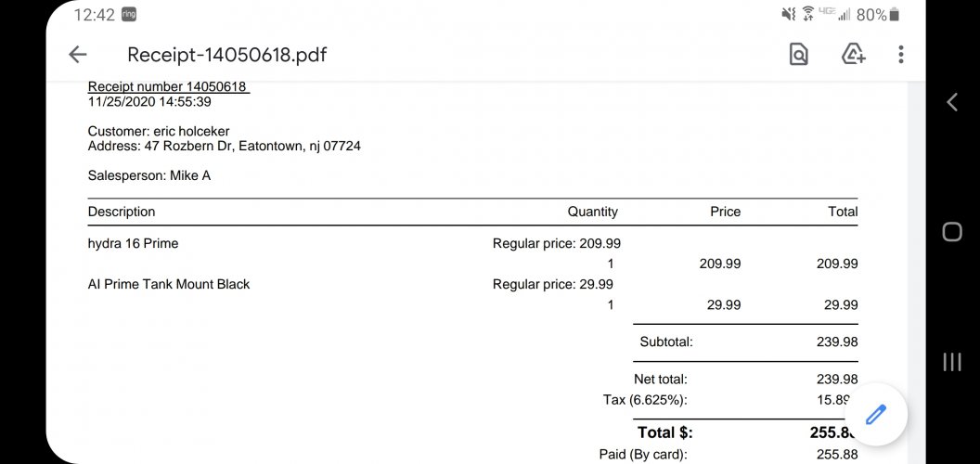Tap the Ring notification icon in status bar
The width and height of the screenshot is (980, 464).
click(129, 14)
